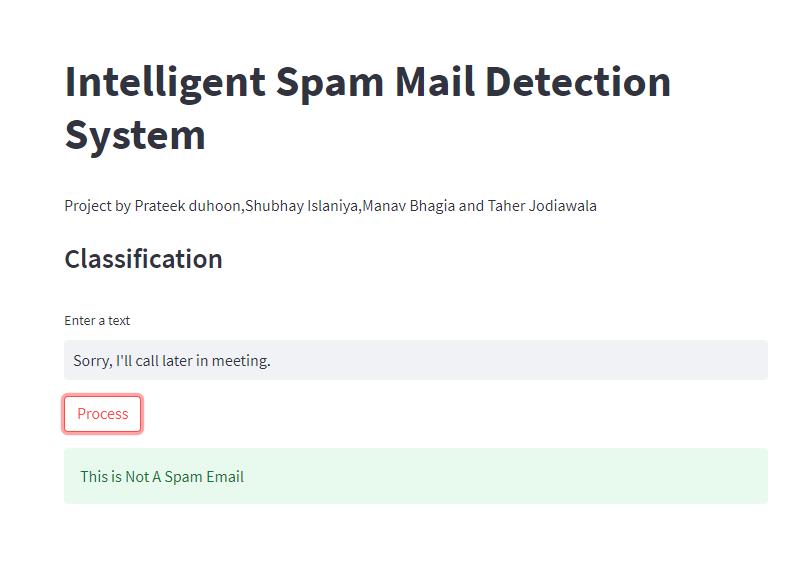
Task: Focus the 'Enter a text' input field
Action: point(416,360)
